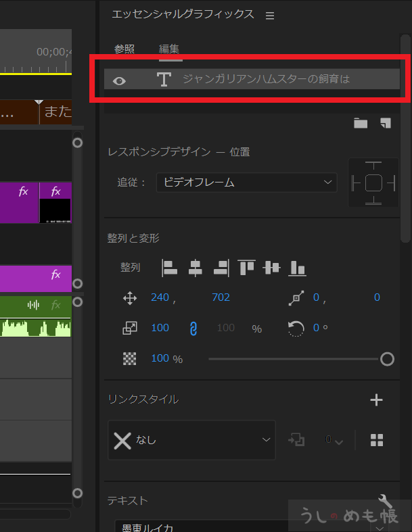Open the text settings wrench icon

pyautogui.click(x=385, y=501)
